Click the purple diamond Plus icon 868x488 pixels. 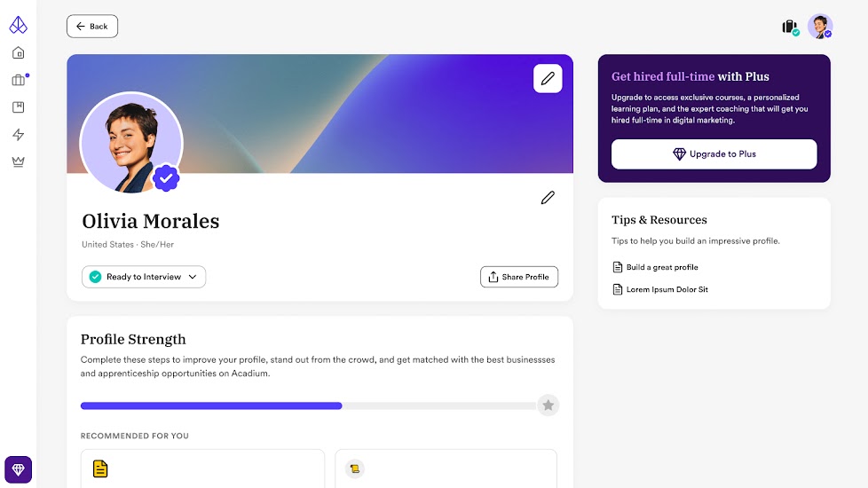click(18, 469)
